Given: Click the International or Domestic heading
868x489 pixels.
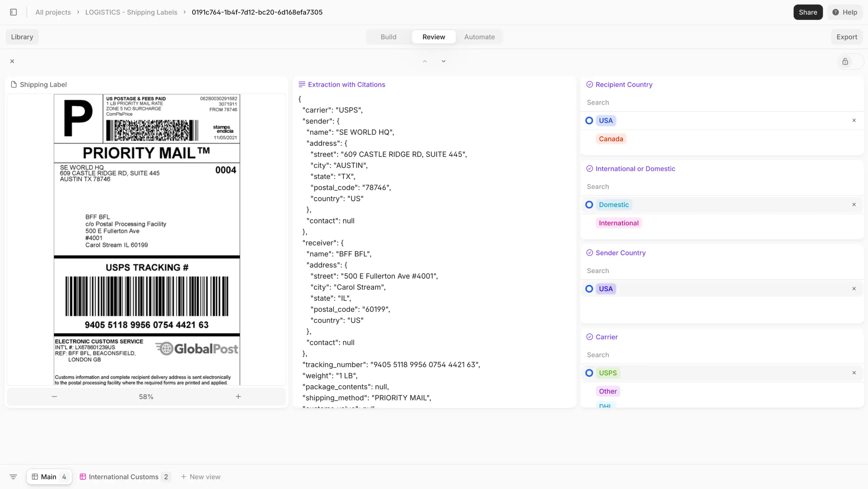Looking at the screenshot, I should point(635,169).
